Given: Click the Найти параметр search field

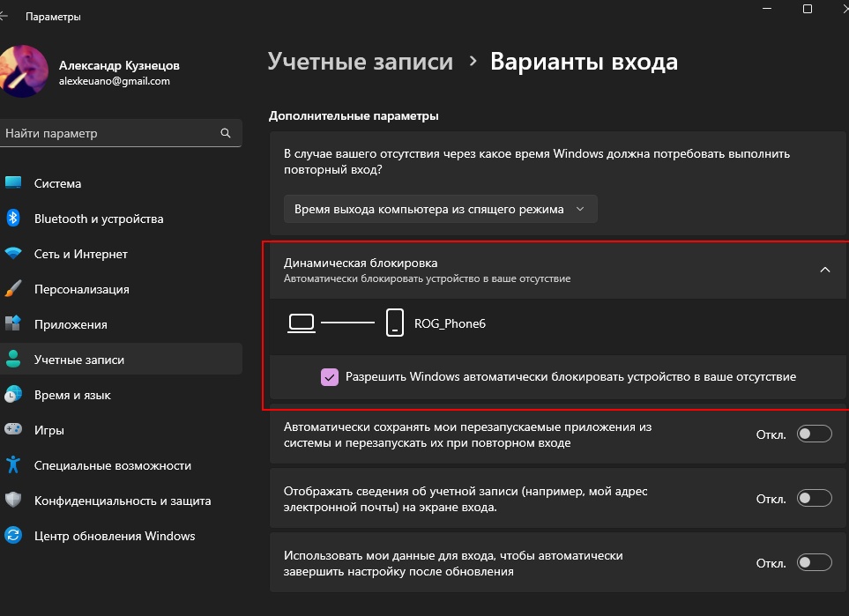Looking at the screenshot, I should click(121, 133).
